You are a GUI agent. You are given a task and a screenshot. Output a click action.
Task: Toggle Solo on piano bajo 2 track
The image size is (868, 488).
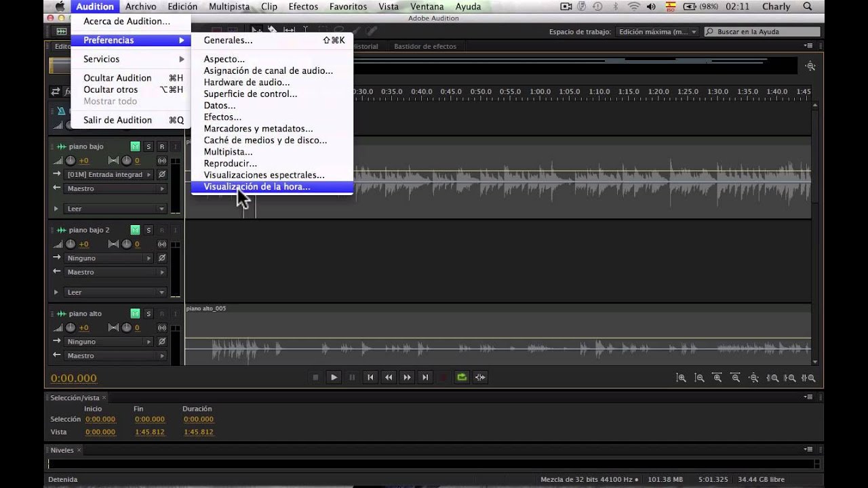coord(149,230)
